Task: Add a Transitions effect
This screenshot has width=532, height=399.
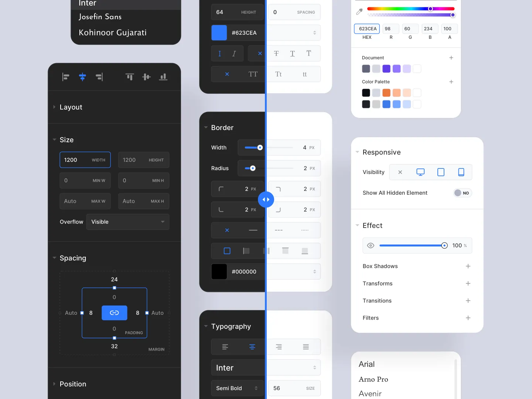Action: (468, 301)
